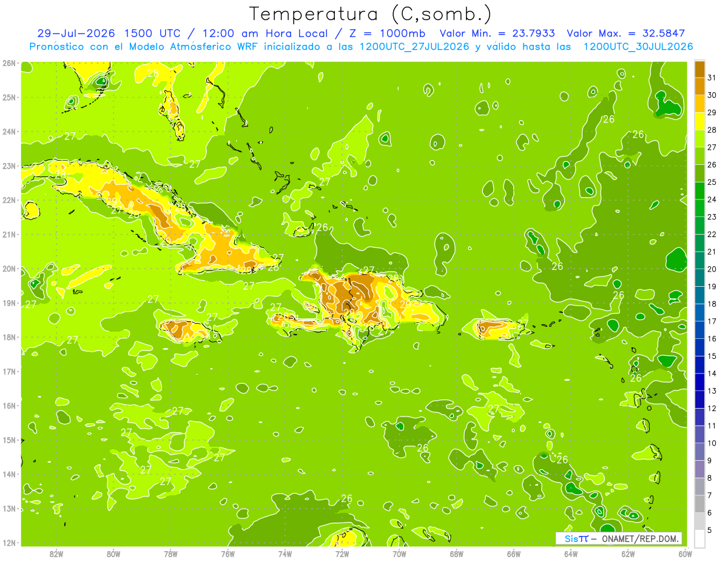Pick the colorbar segment between 12 and 13
728x562 pixels.
[x=699, y=400]
